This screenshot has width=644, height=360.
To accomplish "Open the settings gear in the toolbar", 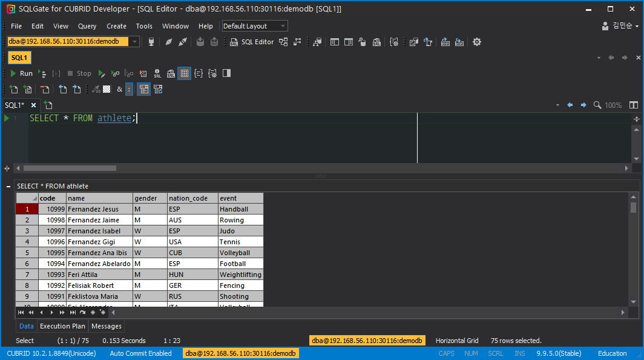I will click(477, 42).
